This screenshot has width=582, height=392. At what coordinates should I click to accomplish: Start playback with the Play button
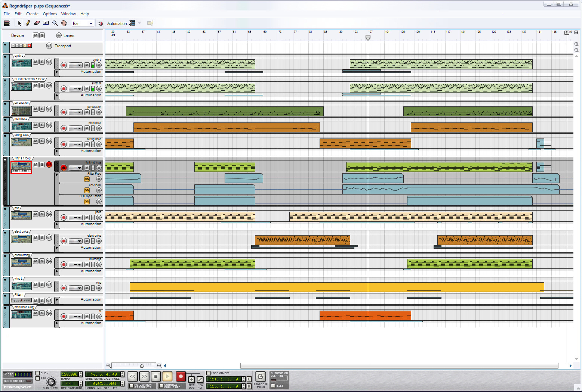pyautogui.click(x=167, y=376)
